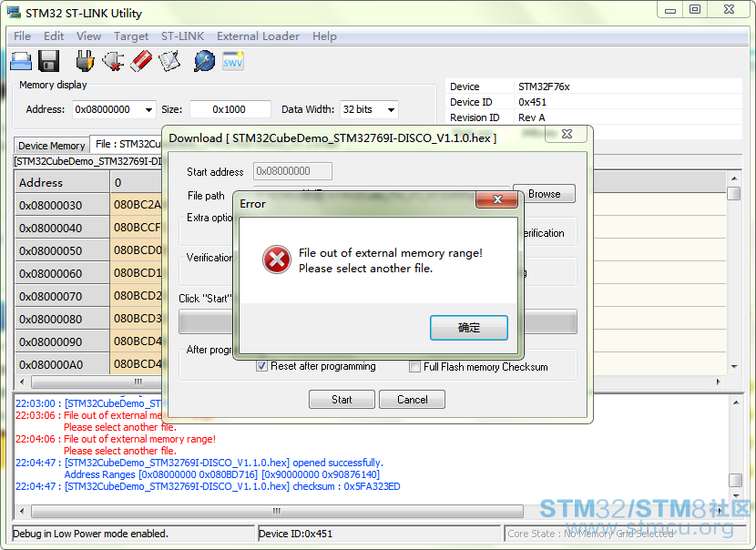Screen dimensions: 756x550
Task: Open the ST-LINK firmware update globe icon
Action: pos(204,61)
